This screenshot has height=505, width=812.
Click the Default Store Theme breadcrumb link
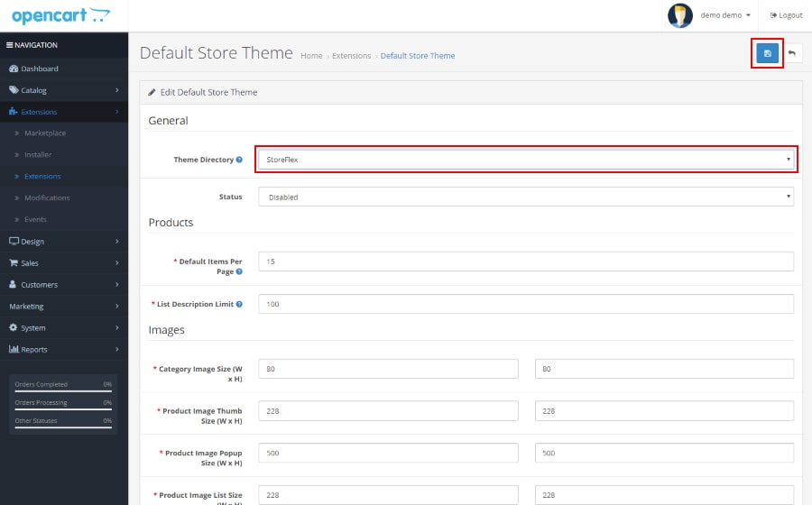(418, 56)
